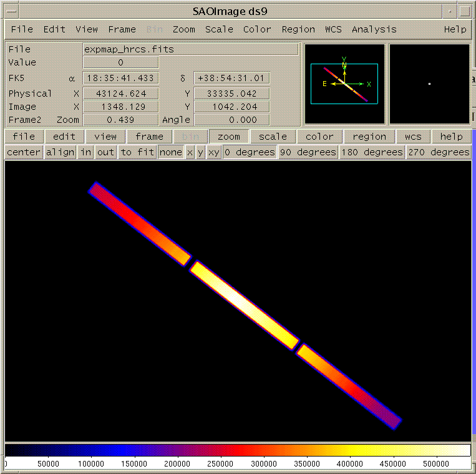Viewport: 476px width, 474px height.
Task: Click the FK5 alpha coordinate field
Action: pos(121,79)
